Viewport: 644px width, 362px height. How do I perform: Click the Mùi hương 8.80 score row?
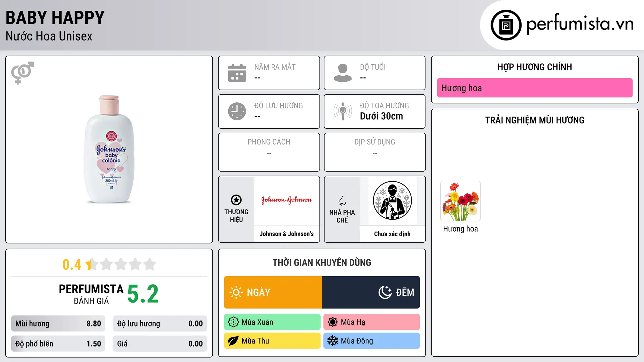pos(58,324)
